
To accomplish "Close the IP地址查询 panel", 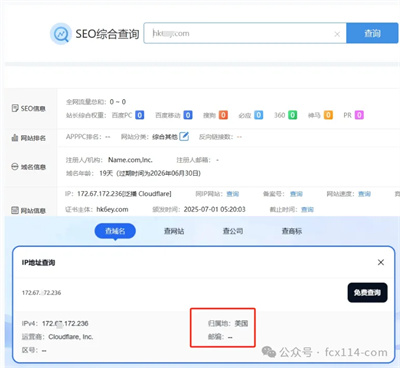I will click(x=381, y=262).
